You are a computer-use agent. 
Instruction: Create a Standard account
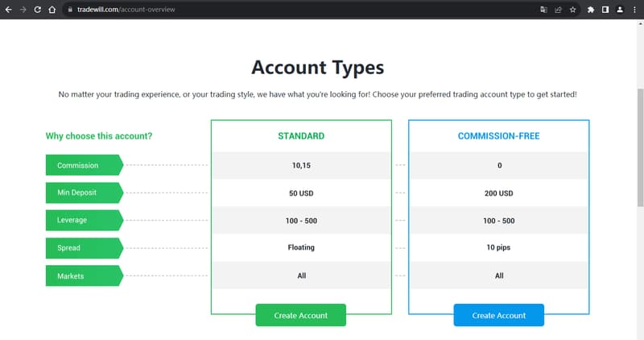pos(300,315)
